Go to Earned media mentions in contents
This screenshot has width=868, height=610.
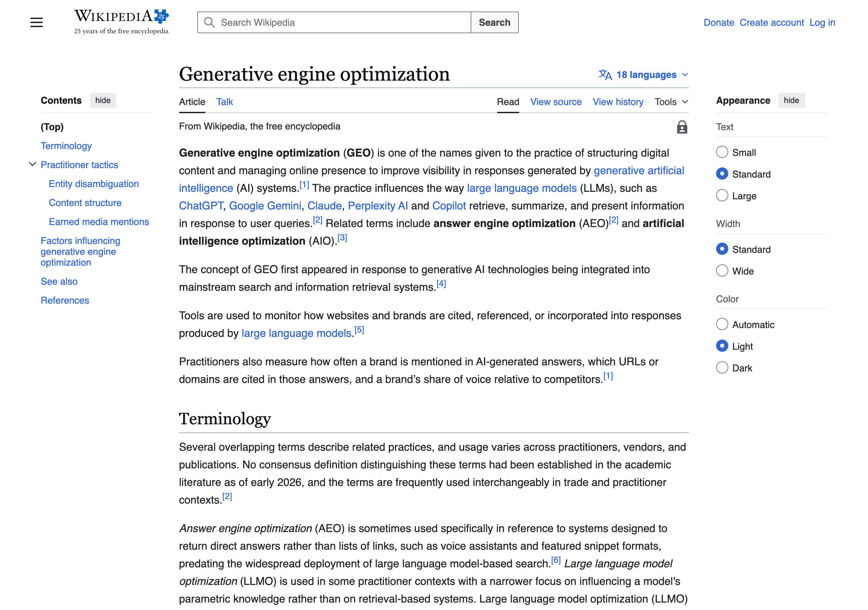pos(99,222)
